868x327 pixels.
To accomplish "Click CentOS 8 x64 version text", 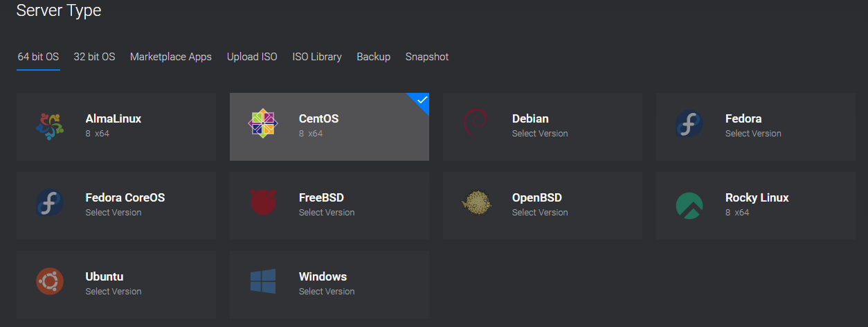I will click(311, 134).
